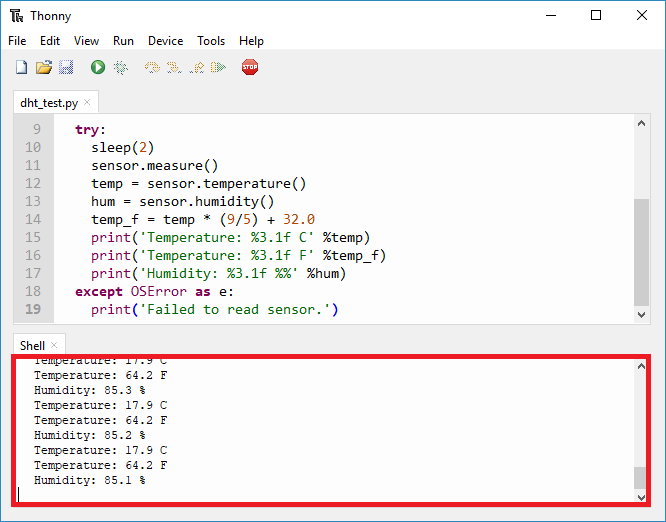Click the Step into debug icon
Viewport: 666px width, 522px height.
point(174,68)
